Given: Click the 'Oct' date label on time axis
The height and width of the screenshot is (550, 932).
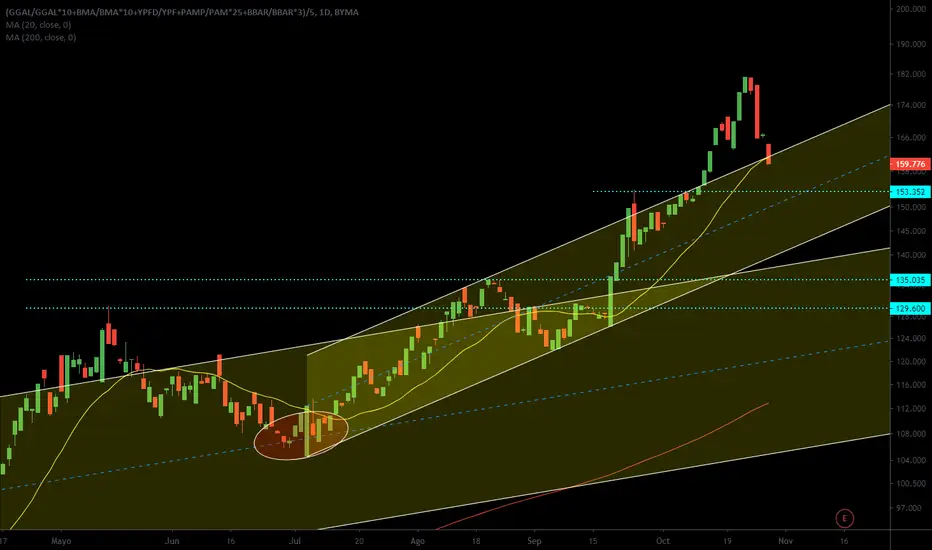Looking at the screenshot, I should coord(663,540).
